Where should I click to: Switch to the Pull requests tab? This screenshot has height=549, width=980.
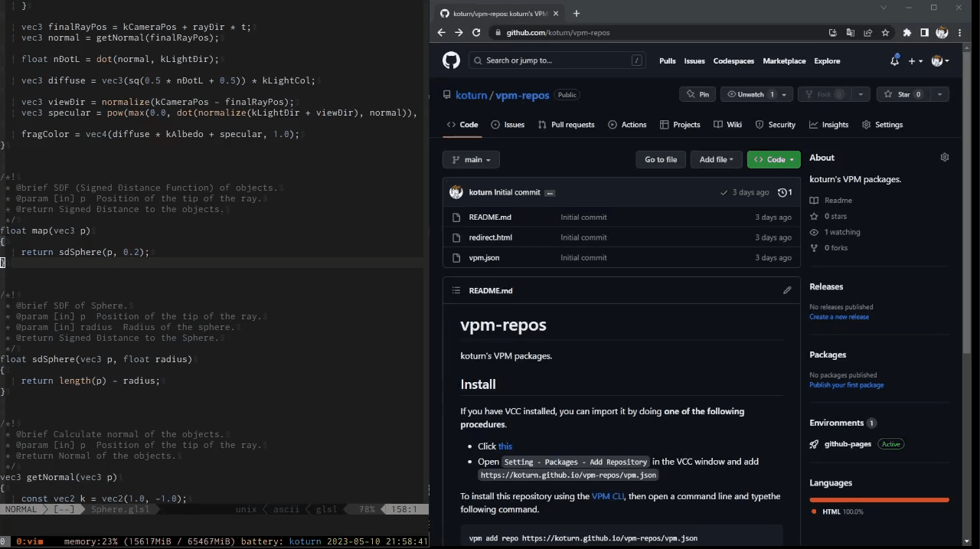pos(566,125)
